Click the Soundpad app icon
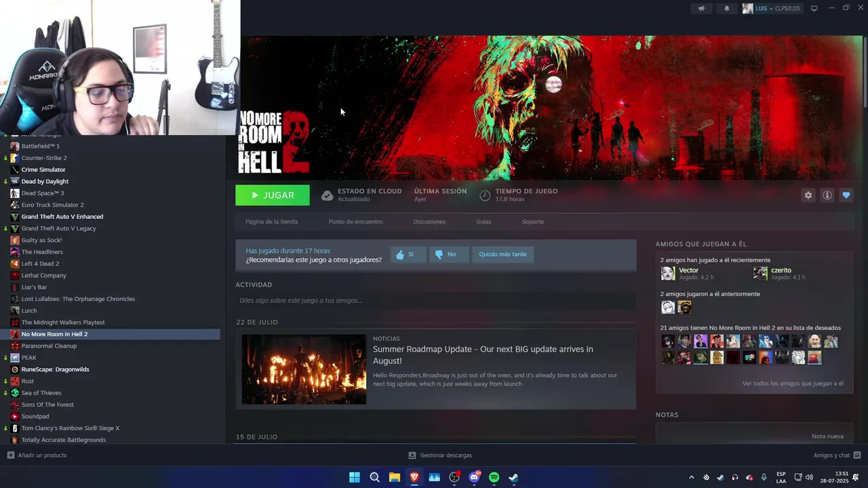868x488 pixels. point(15,416)
